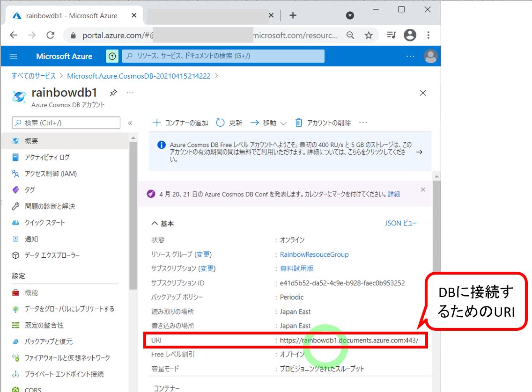Open the 詳細 link in the announcement

point(394,194)
